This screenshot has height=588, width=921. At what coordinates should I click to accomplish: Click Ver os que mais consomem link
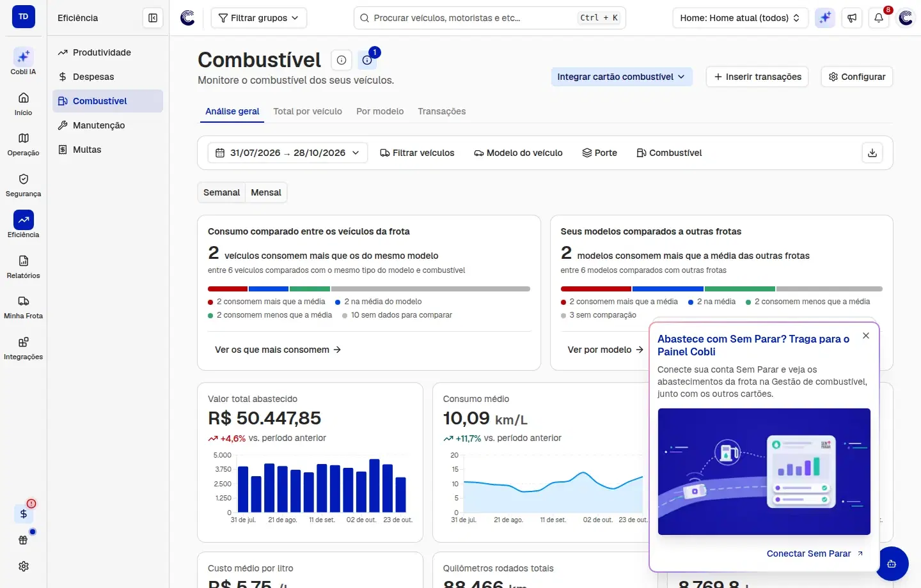(278, 350)
